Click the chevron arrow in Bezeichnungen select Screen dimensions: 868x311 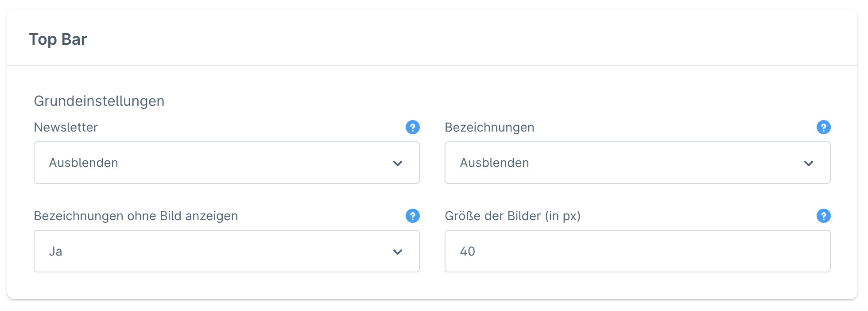pyautogui.click(x=809, y=163)
